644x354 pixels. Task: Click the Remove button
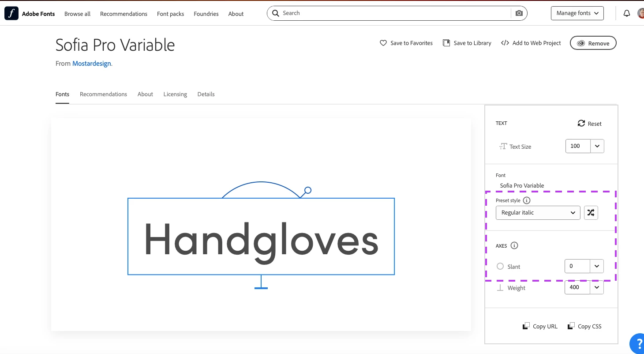click(593, 43)
